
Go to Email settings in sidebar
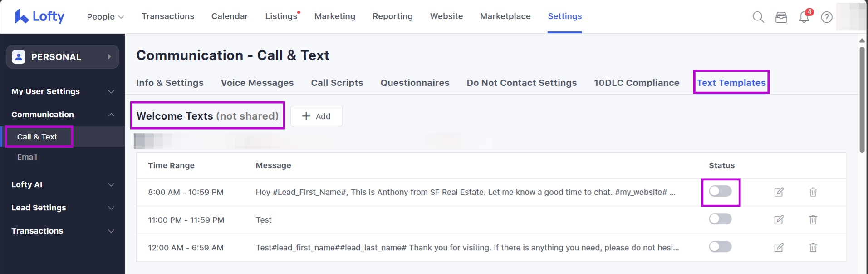pos(27,157)
